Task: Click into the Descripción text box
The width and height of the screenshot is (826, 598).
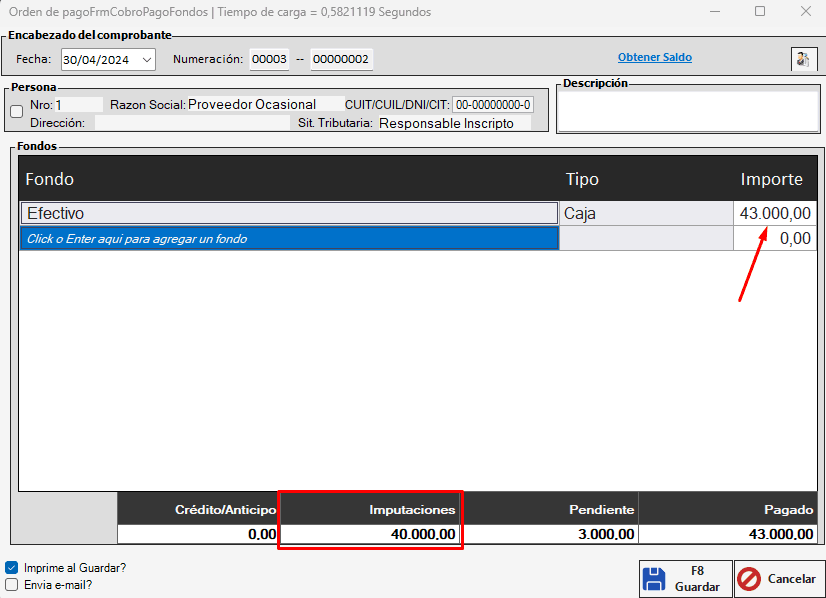Action: pos(687,111)
